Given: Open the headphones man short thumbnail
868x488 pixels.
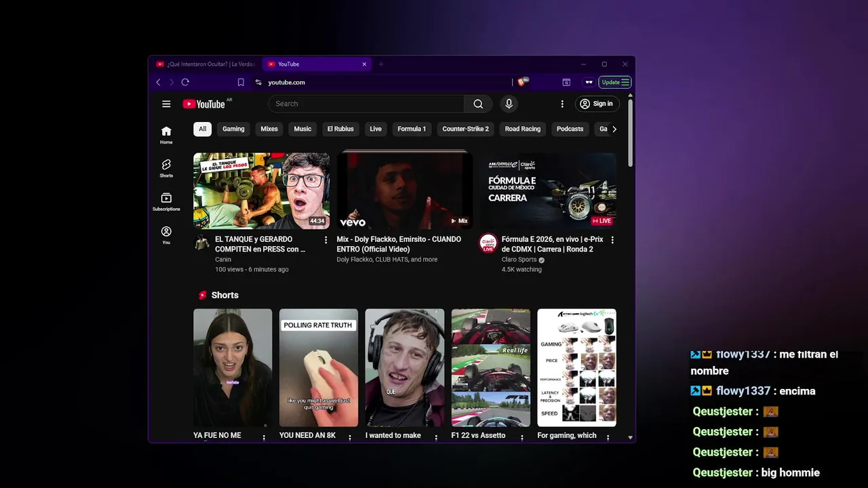Looking at the screenshot, I should coord(405,368).
